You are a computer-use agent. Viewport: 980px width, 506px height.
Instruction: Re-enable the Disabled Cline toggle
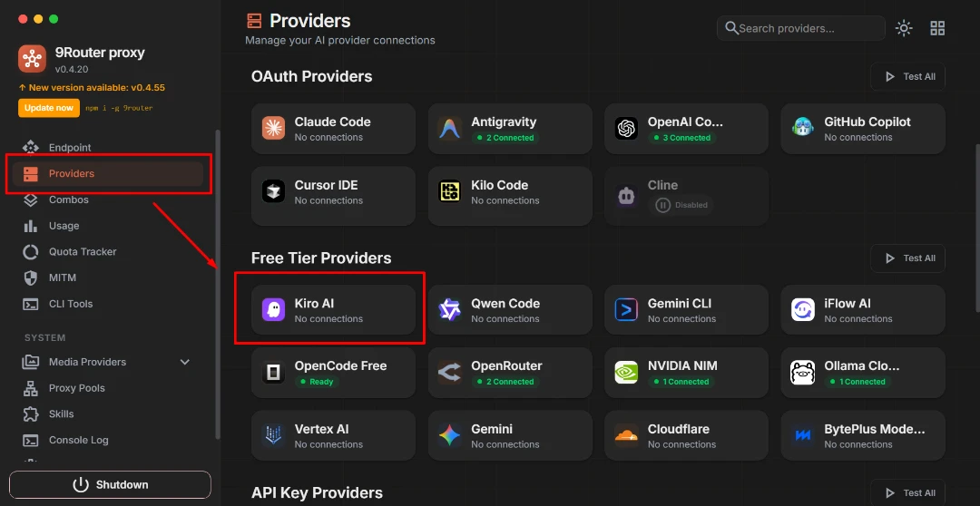(681, 205)
